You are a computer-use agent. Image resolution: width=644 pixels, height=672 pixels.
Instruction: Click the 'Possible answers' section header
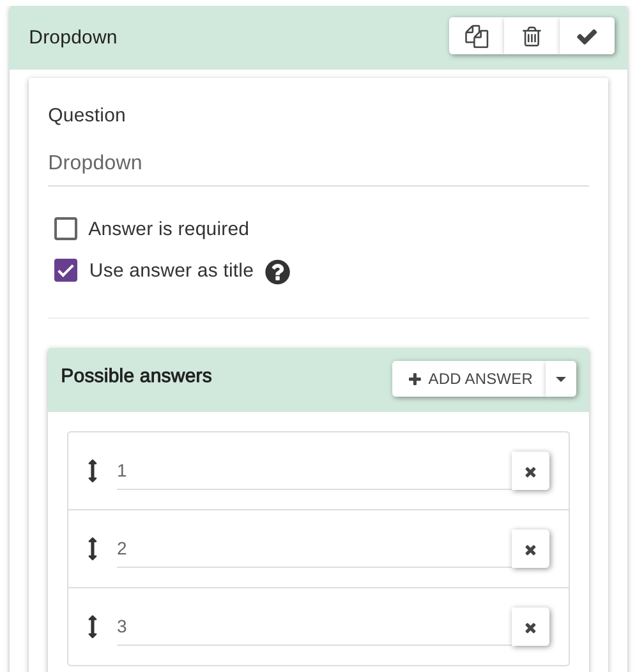pos(137,376)
